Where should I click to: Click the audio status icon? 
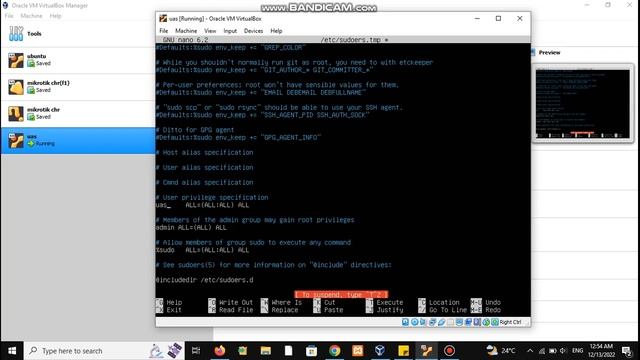(423, 322)
